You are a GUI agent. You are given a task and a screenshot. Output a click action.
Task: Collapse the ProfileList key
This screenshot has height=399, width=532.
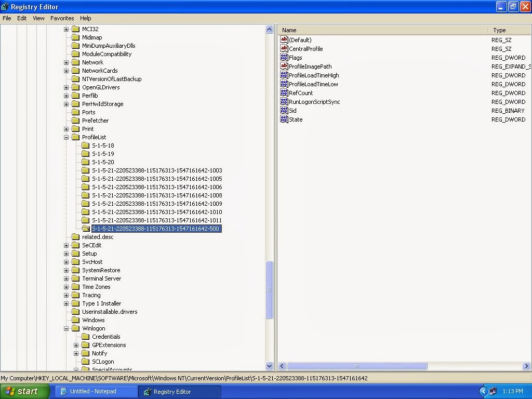click(x=66, y=137)
